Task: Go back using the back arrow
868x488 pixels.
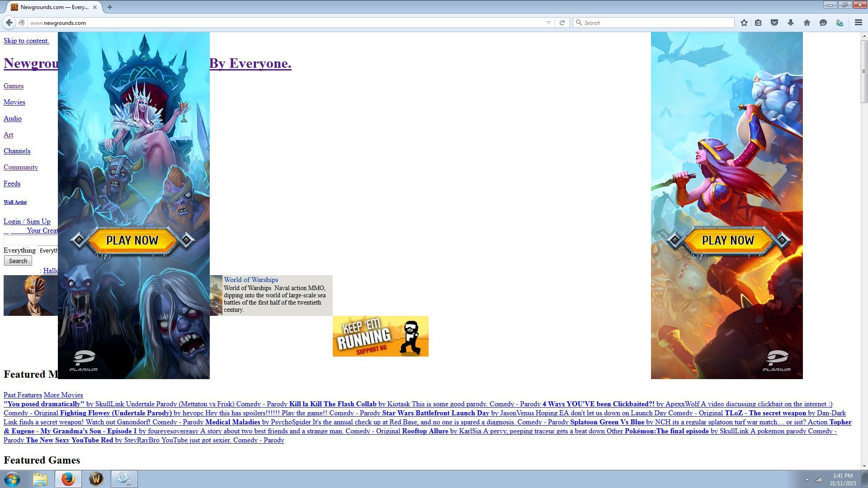Action: [9, 23]
